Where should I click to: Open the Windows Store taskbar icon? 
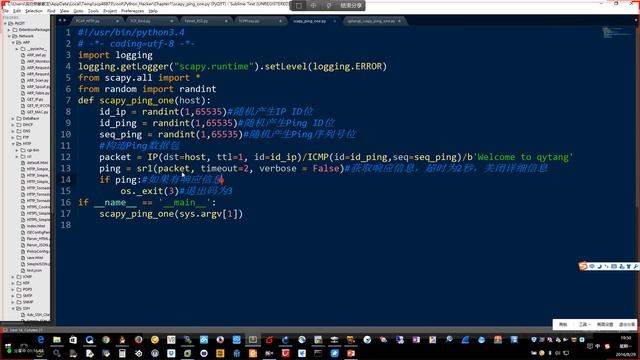click(x=73, y=340)
